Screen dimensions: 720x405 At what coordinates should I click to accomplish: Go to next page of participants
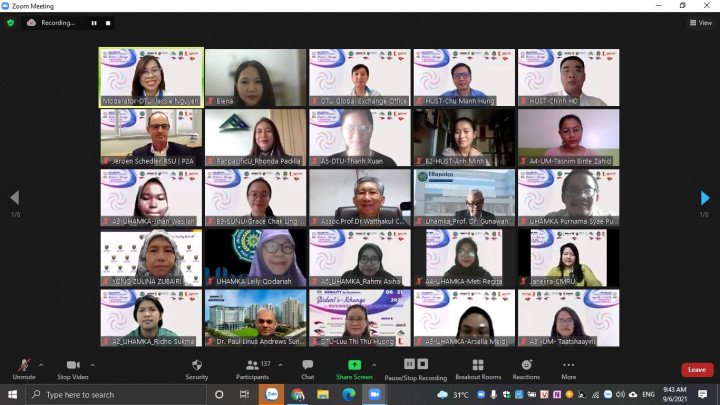point(705,198)
